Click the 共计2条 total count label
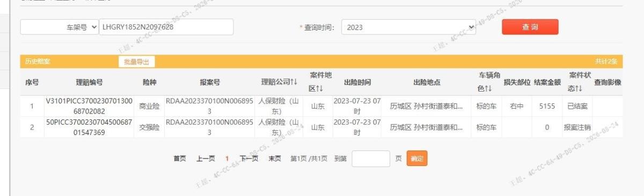This screenshot has width=644, height=196. (606, 62)
